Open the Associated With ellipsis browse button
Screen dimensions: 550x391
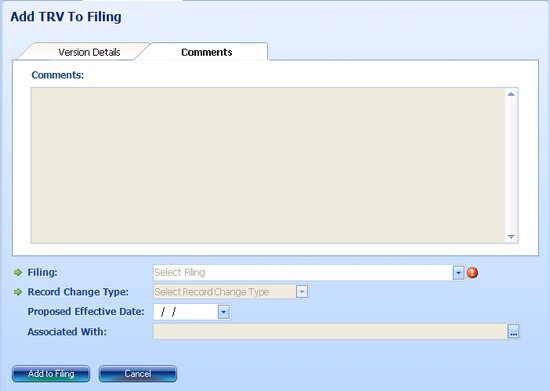(514, 331)
